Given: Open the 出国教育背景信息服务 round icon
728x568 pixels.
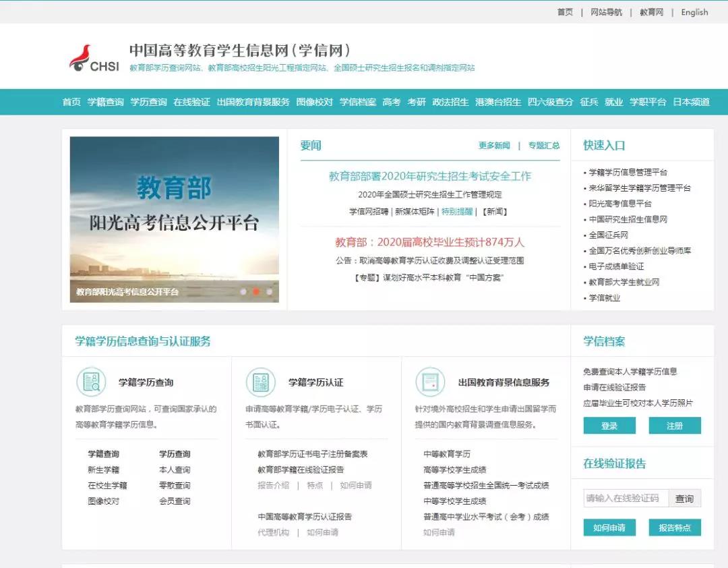Looking at the screenshot, I should 430,382.
